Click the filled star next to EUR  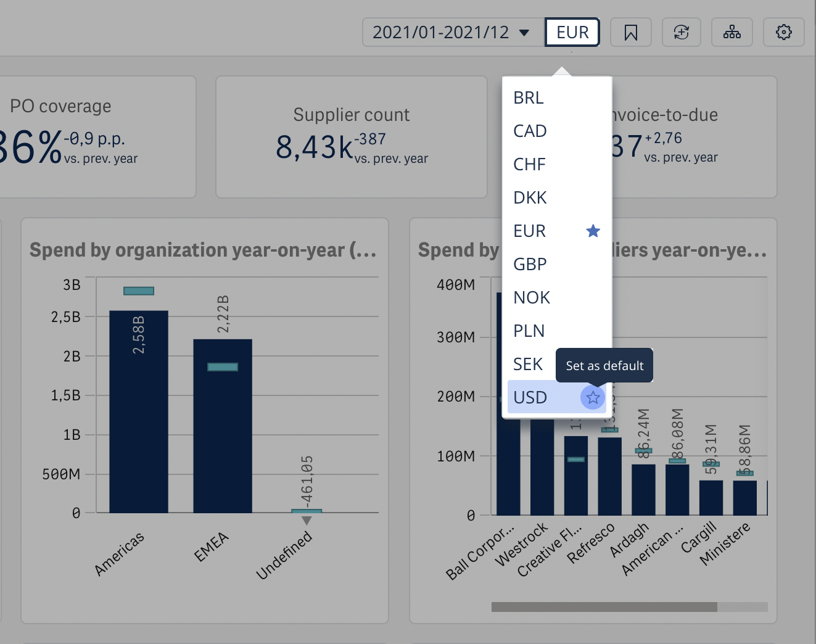pyautogui.click(x=593, y=231)
